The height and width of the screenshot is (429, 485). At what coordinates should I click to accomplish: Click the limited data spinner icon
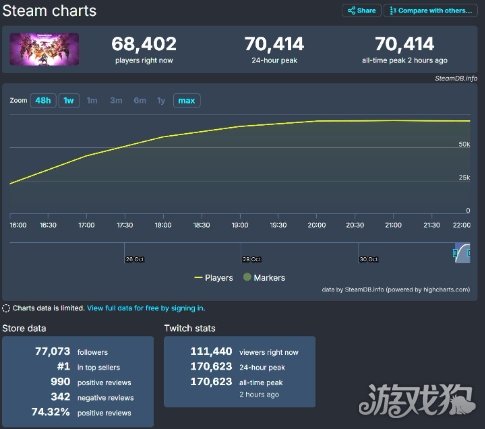point(6,308)
